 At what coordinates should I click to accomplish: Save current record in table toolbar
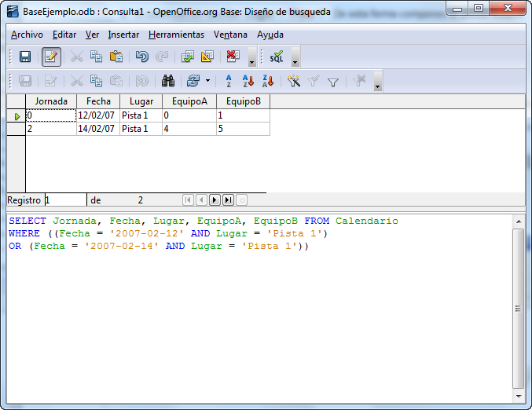click(x=25, y=81)
